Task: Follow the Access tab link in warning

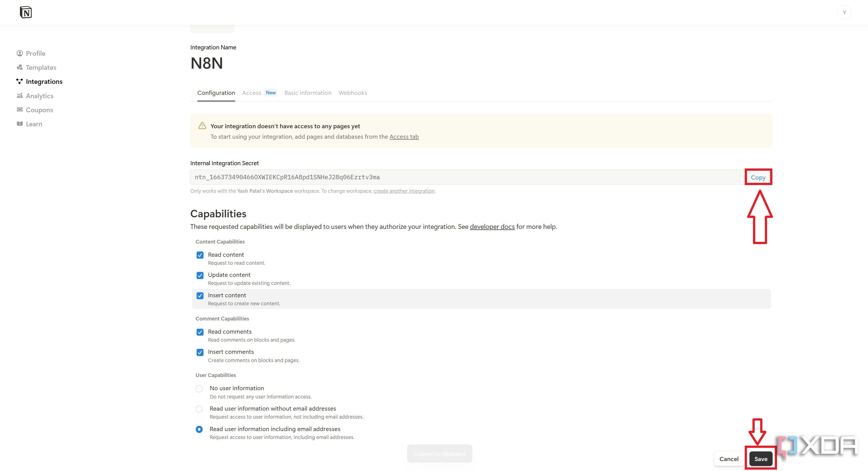Action: click(x=404, y=137)
